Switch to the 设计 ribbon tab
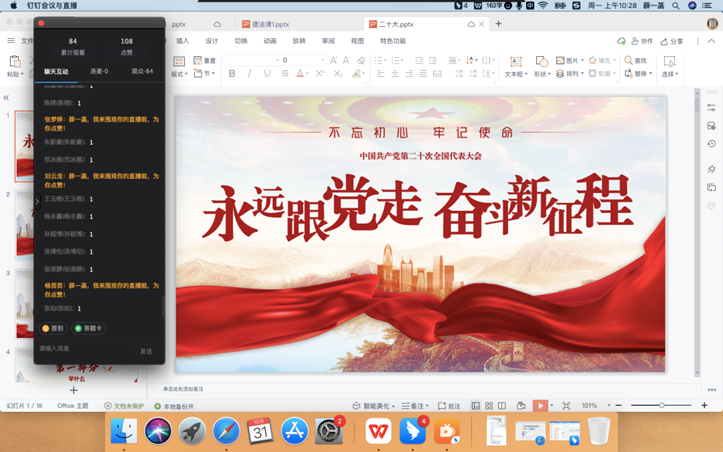This screenshot has width=723, height=452. [x=211, y=41]
